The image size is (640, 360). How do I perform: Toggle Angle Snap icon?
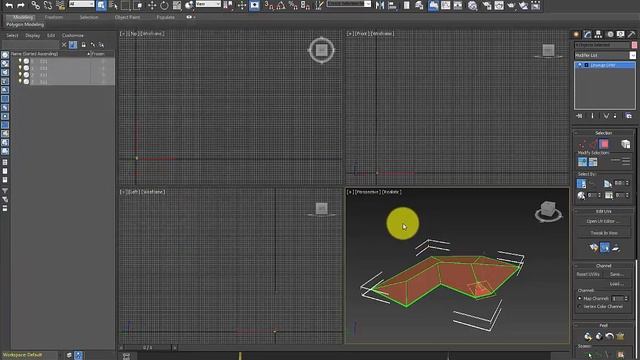281,5
